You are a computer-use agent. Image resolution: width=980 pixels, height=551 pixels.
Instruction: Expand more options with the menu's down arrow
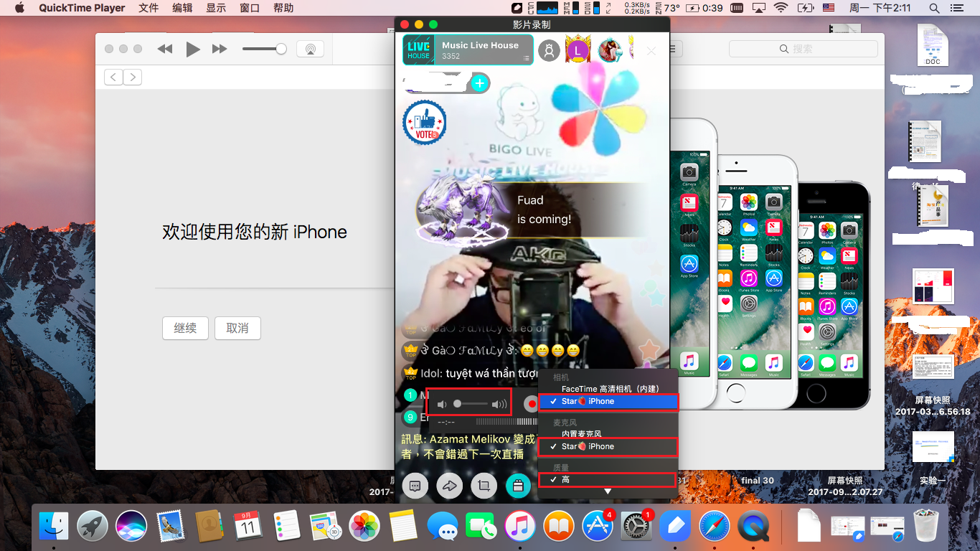608,491
